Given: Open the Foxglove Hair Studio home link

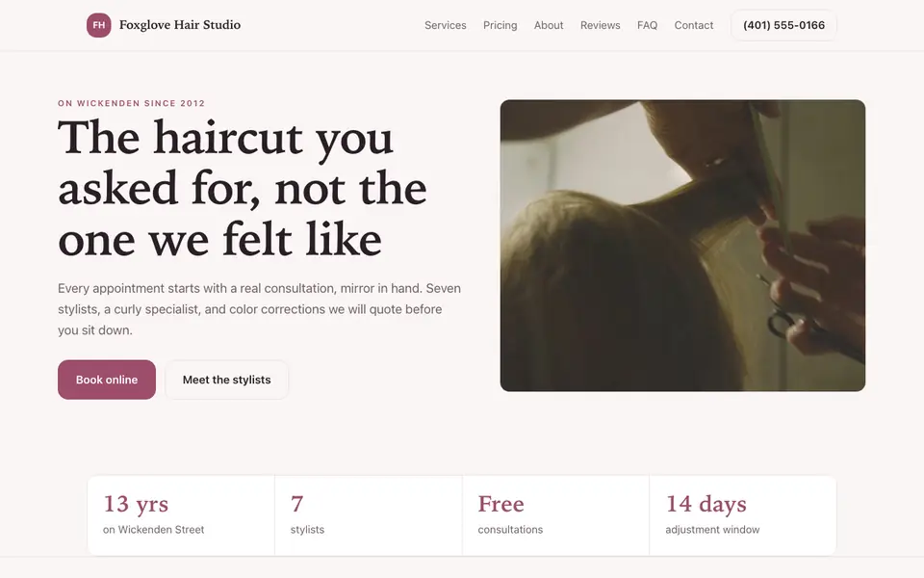Looking at the screenshot, I should pyautogui.click(x=164, y=25).
